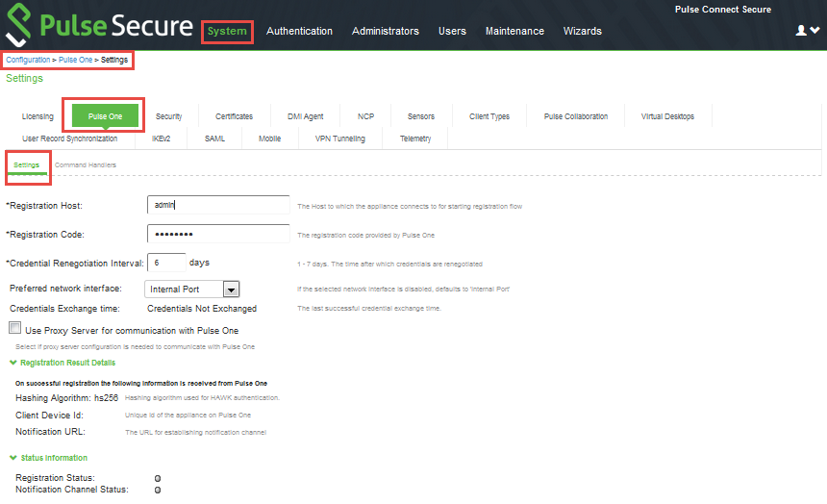Viewport: 827px width, 504px height.
Task: Collapse the Status Information section
Action: click(48, 458)
